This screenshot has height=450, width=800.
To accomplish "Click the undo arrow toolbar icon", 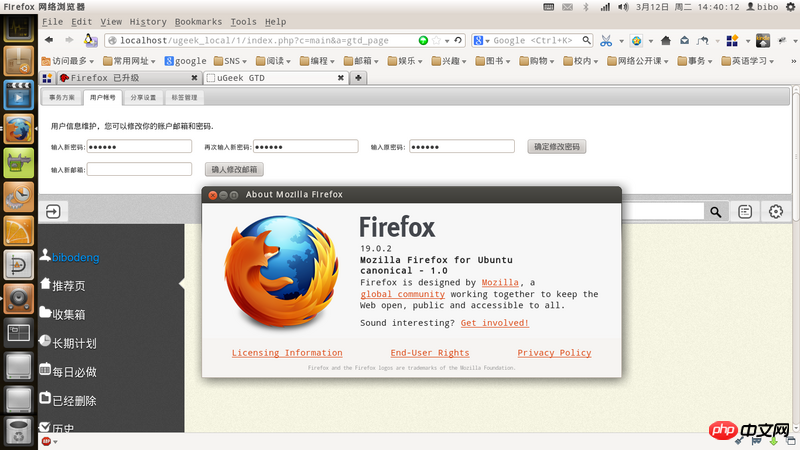I will pyautogui.click(x=703, y=41).
